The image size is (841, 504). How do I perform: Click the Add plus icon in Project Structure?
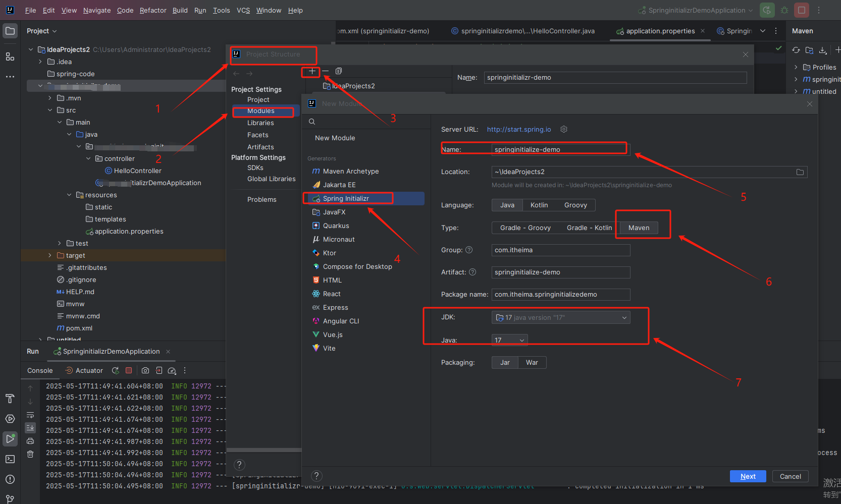tap(312, 71)
